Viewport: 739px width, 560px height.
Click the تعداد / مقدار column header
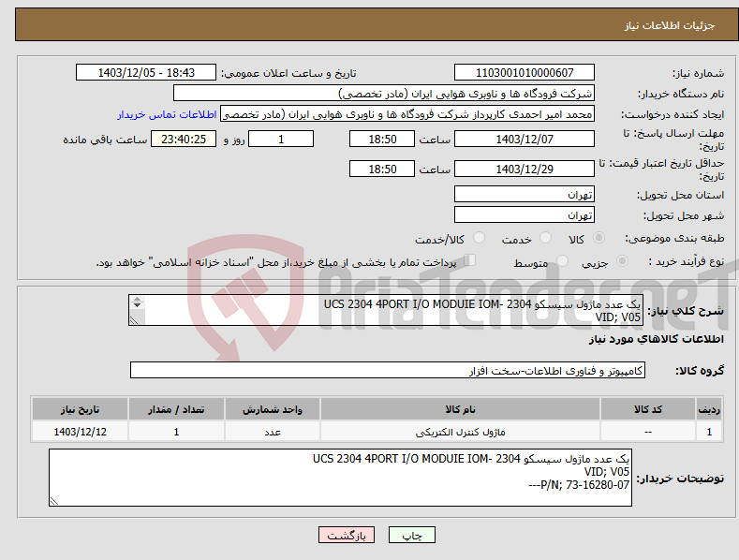(176, 409)
